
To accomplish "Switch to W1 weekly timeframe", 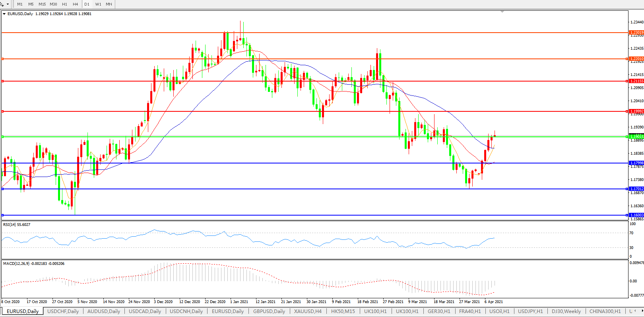I will (x=98, y=4).
